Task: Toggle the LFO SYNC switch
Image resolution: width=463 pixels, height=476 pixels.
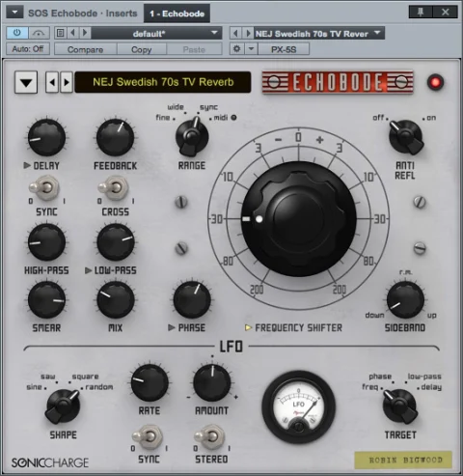Action: coord(148,436)
